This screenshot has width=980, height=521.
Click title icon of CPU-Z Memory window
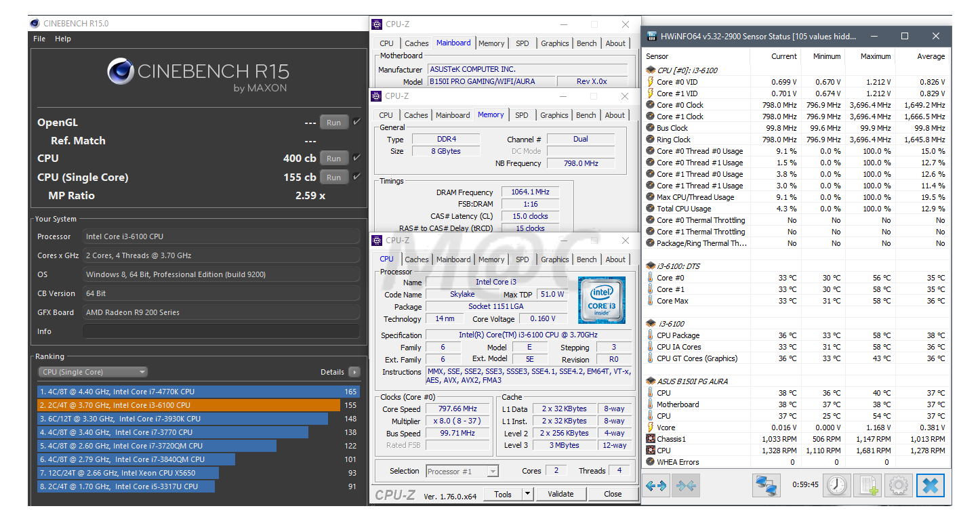pos(377,96)
